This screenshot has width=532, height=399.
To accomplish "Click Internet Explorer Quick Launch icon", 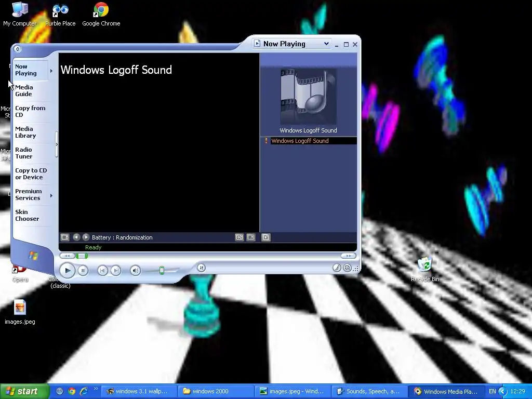I will [84, 391].
